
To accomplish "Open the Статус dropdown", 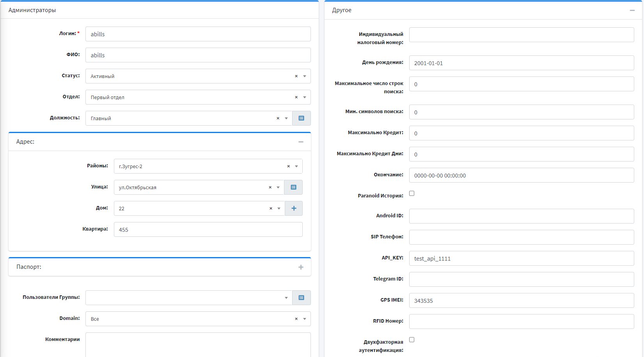I will [x=305, y=76].
